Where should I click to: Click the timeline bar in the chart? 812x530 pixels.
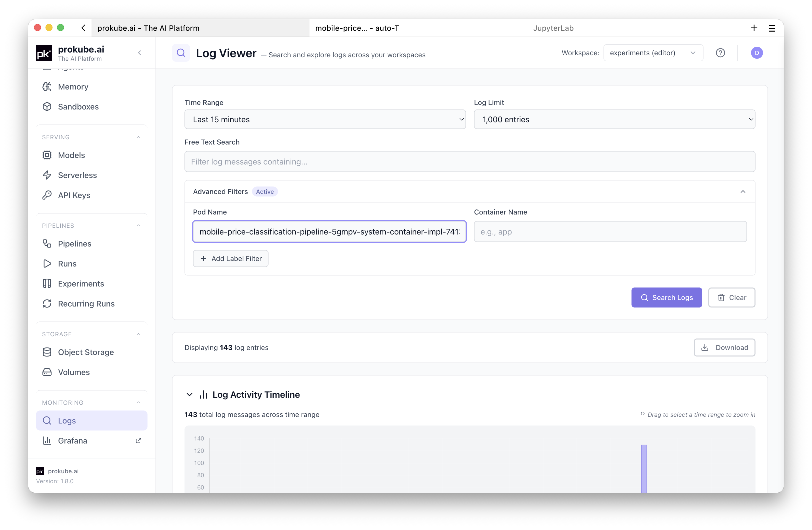click(643, 468)
